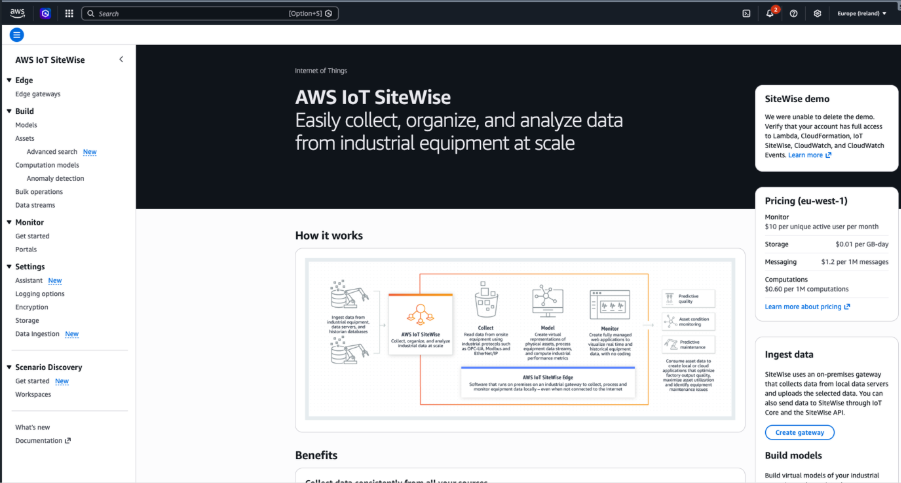The height and width of the screenshot is (483, 901).
Task: Toggle the blue hamburger navigation button
Action: coord(17,35)
